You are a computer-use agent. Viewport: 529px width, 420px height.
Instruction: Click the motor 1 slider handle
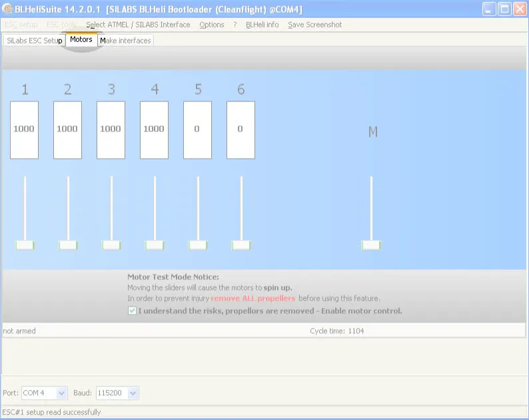25,245
